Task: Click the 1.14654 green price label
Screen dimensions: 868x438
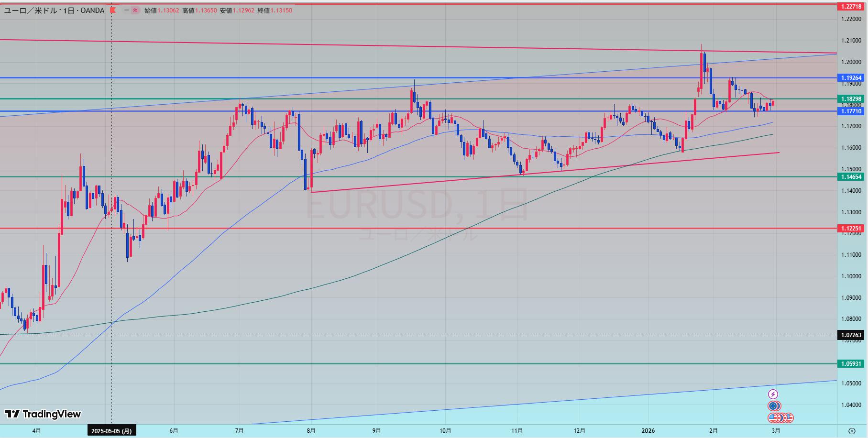Action: click(x=851, y=177)
